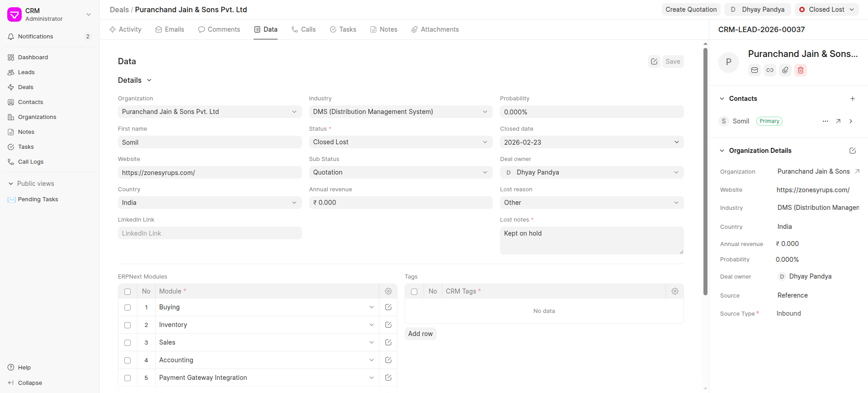Click Add row under Tags
This screenshot has height=393, width=868.
(420, 334)
